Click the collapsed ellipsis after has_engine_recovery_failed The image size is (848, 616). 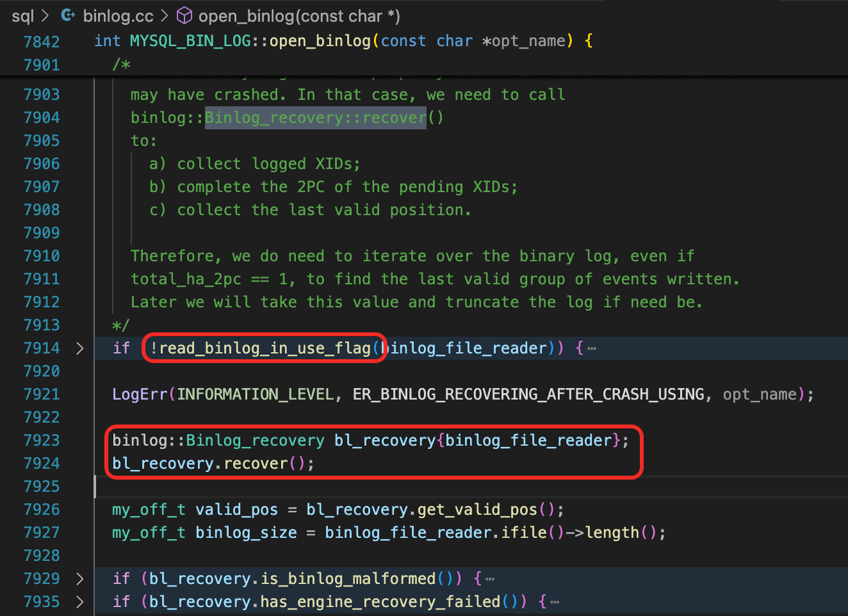click(x=555, y=603)
